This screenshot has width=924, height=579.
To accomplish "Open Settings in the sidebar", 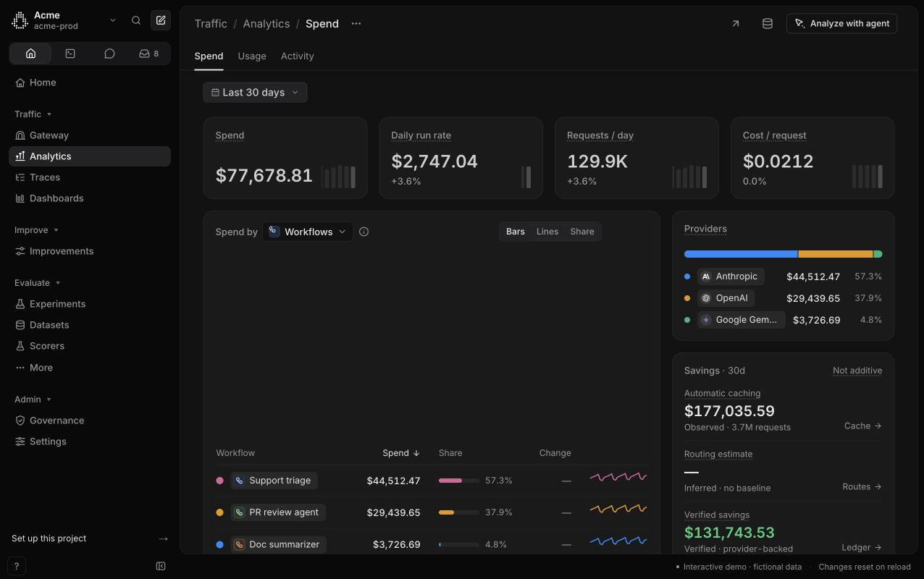I will pyautogui.click(x=90, y=441).
